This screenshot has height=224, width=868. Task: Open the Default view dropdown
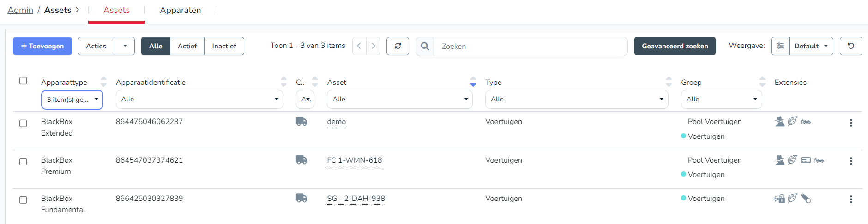[x=811, y=46]
